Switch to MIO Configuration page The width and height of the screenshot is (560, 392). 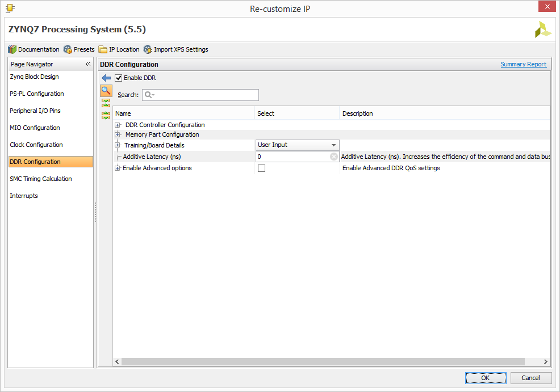[35, 128]
